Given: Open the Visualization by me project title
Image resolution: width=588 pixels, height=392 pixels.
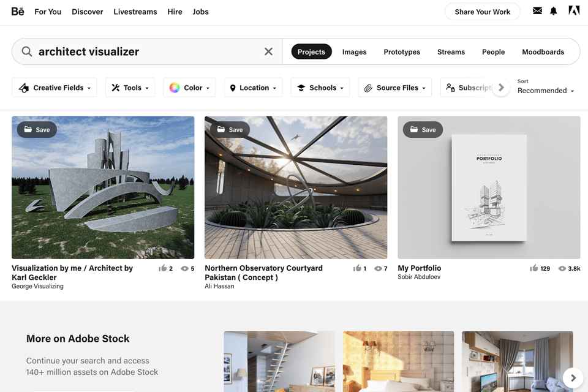Looking at the screenshot, I should click(72, 273).
